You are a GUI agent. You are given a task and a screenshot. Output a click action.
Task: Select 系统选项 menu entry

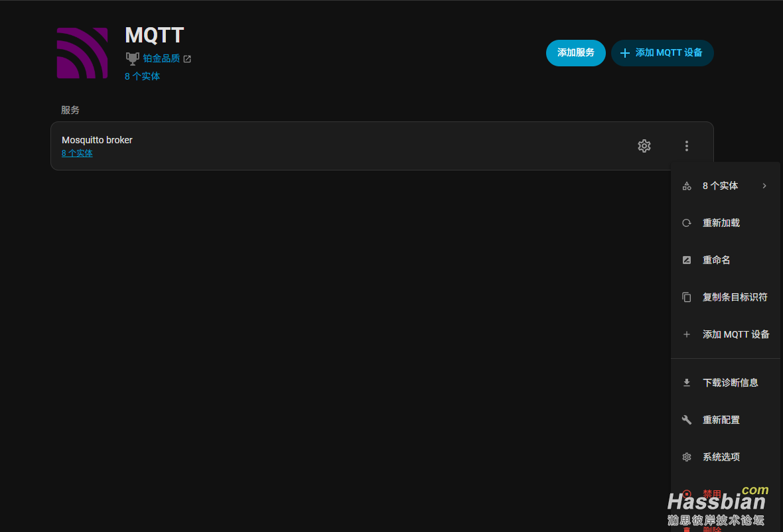(x=725, y=456)
